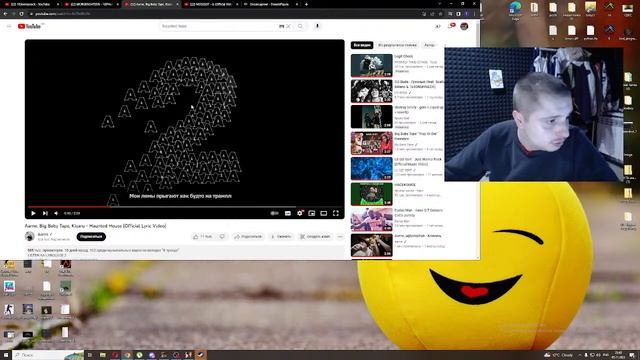Focus the YouTube search field
The width and height of the screenshot is (640, 360).
[x=218, y=26]
